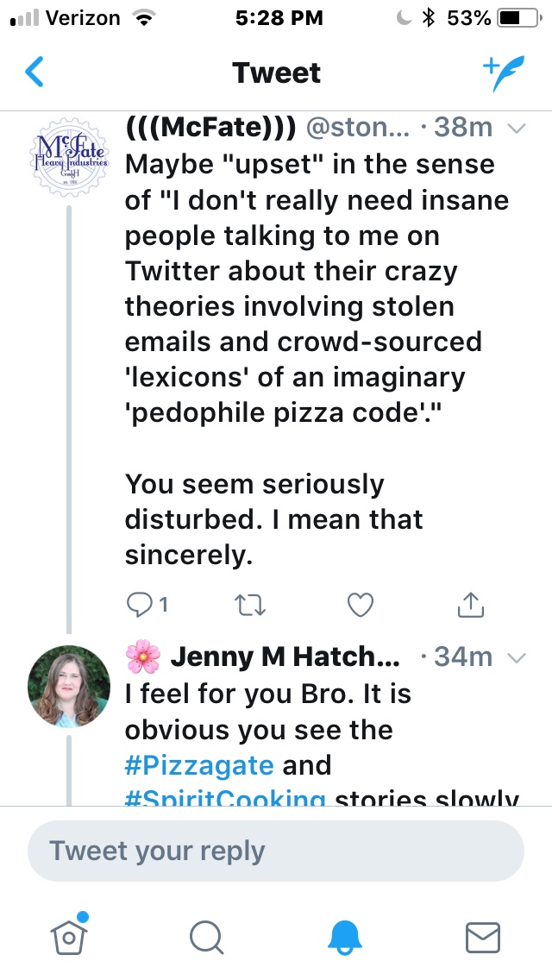Image resolution: width=552 pixels, height=980 pixels.
Task: View Jenny M Hatch's profile photo
Action: [69, 687]
